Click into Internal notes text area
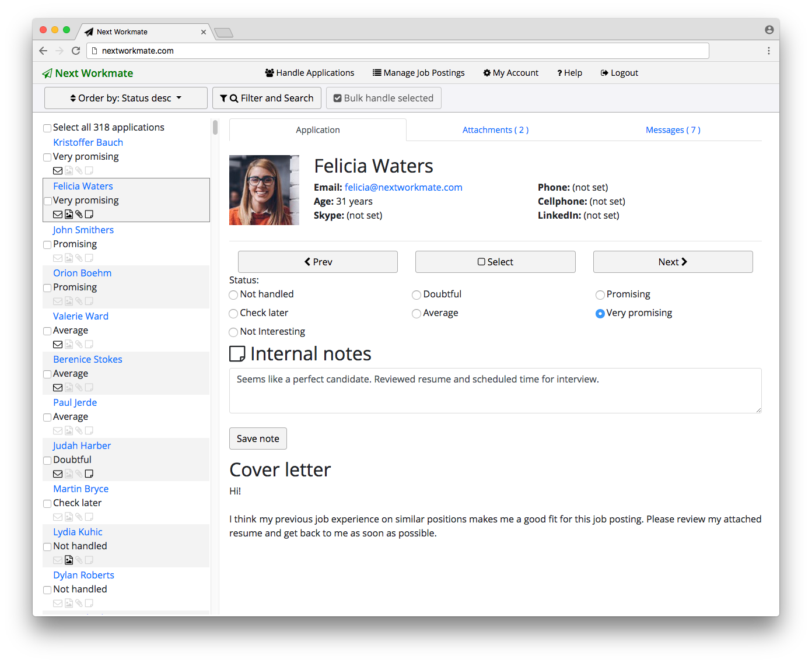812x663 pixels. pyautogui.click(x=495, y=391)
